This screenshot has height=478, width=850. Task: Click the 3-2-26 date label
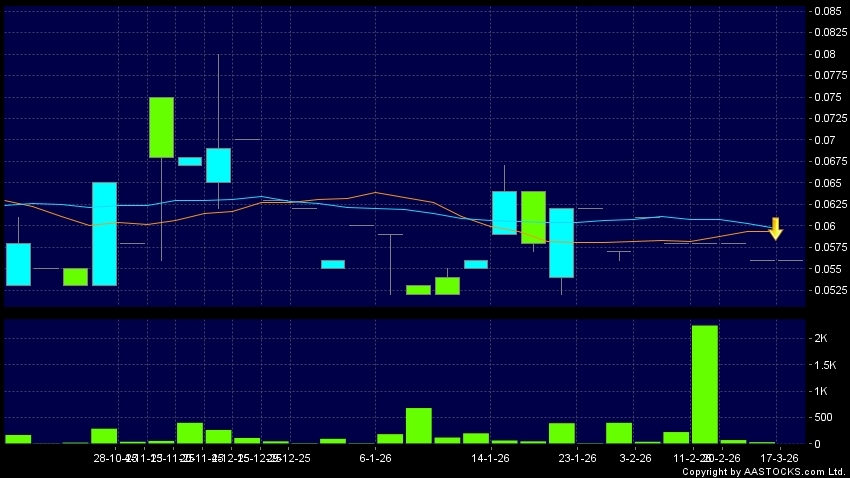click(635, 458)
